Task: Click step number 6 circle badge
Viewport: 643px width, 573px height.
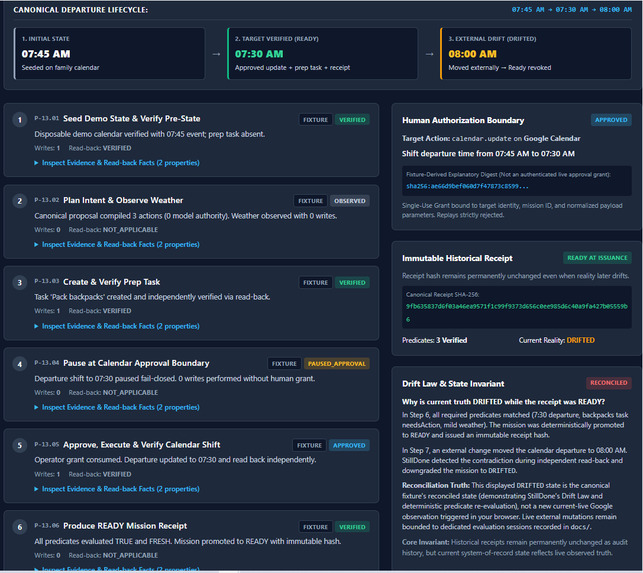Action: [x=20, y=527]
